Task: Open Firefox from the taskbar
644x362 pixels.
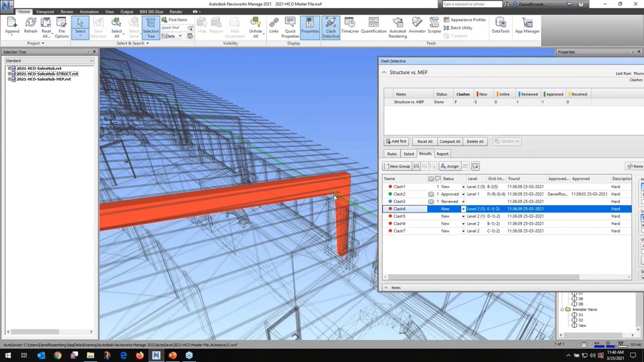Action: (140, 356)
